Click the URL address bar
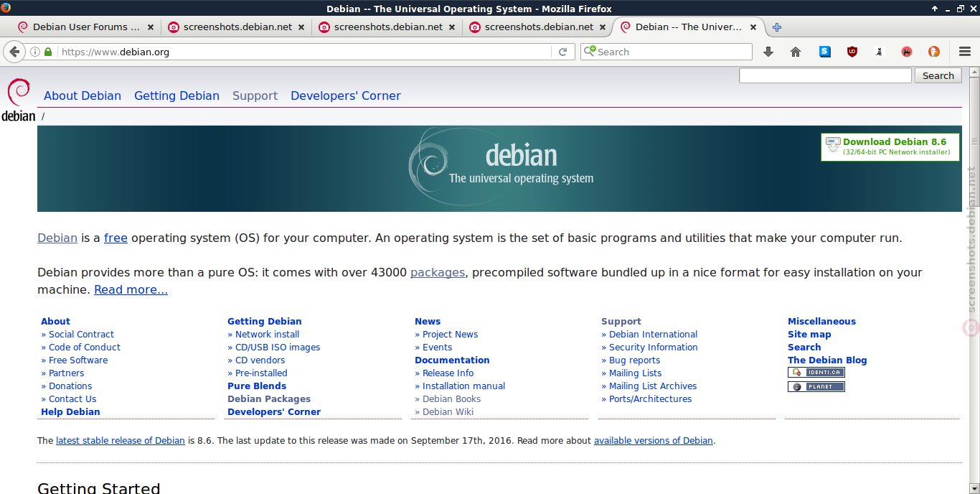Image resolution: width=980 pixels, height=494 pixels. click(x=305, y=52)
